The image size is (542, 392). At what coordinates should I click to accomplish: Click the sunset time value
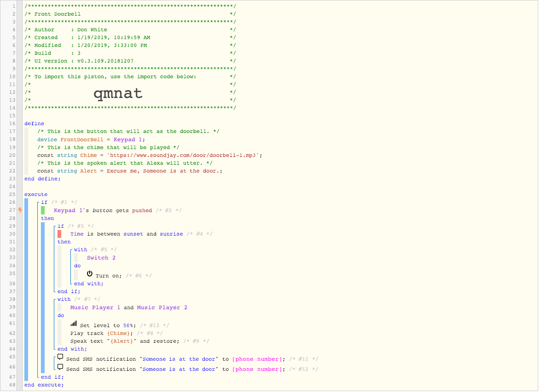133,234
